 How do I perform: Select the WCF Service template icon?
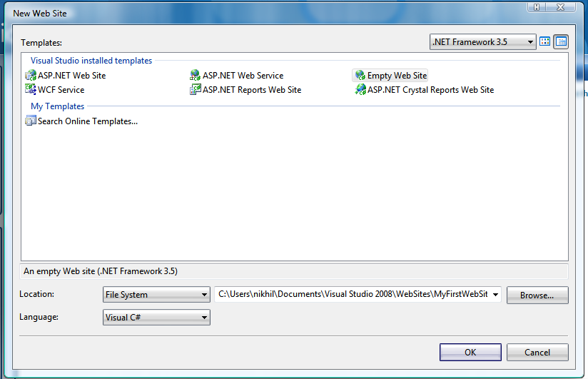(31, 90)
